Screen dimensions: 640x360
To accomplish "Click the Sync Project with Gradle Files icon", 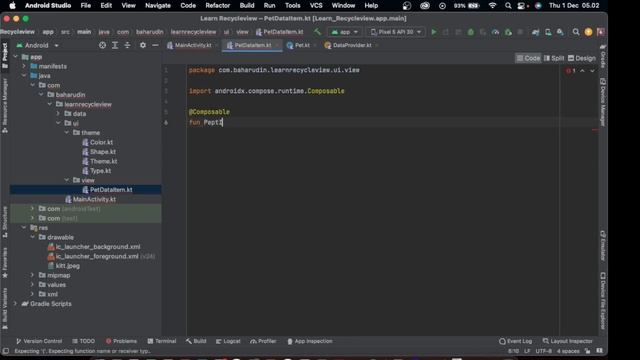I will point(536,32).
